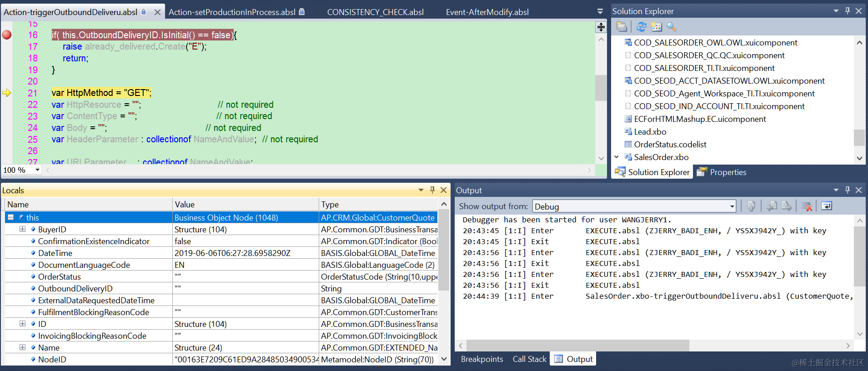Click the execution pointer arrow on line 21
The image size is (868, 371).
coord(7,93)
